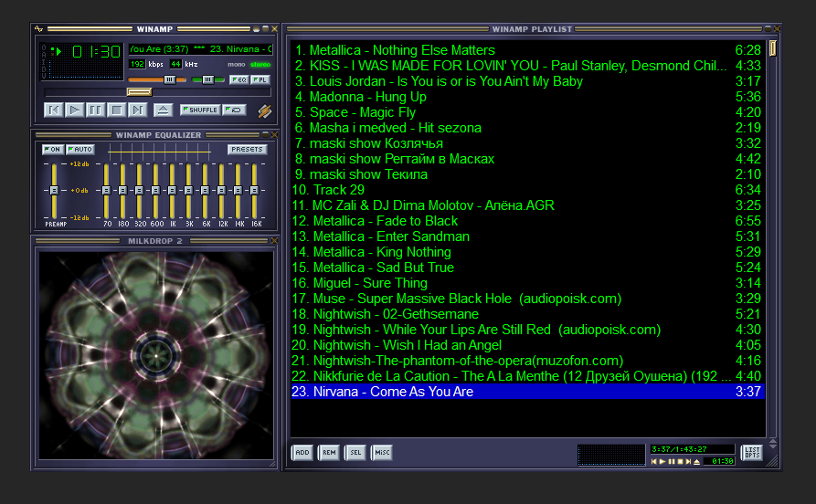Stop playback with the main window stop button

(117, 110)
